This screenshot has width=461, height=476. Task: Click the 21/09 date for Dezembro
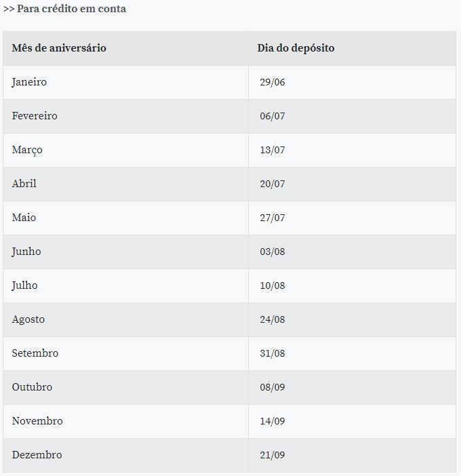coord(273,455)
